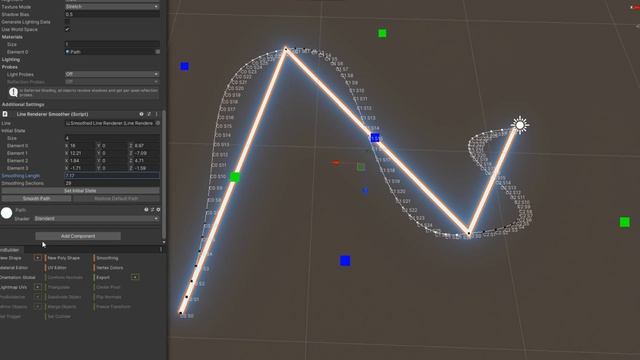
Task: Click the Additional Settings heading
Action: pyautogui.click(x=23, y=104)
